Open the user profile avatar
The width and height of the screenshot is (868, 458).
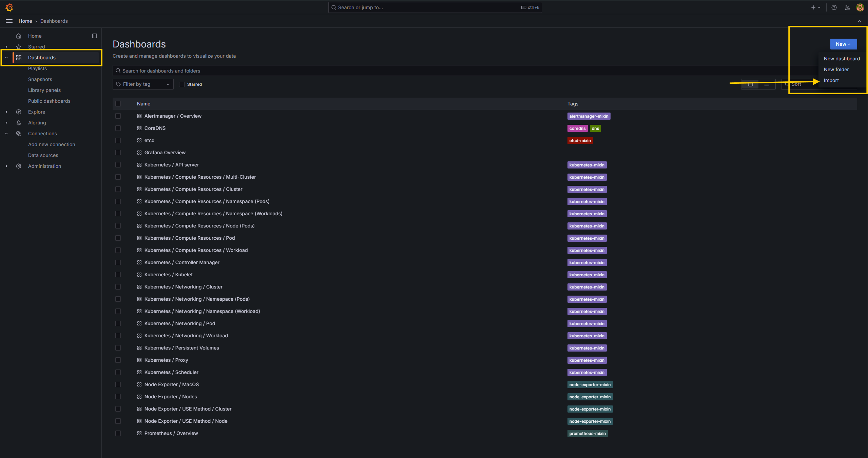860,7
